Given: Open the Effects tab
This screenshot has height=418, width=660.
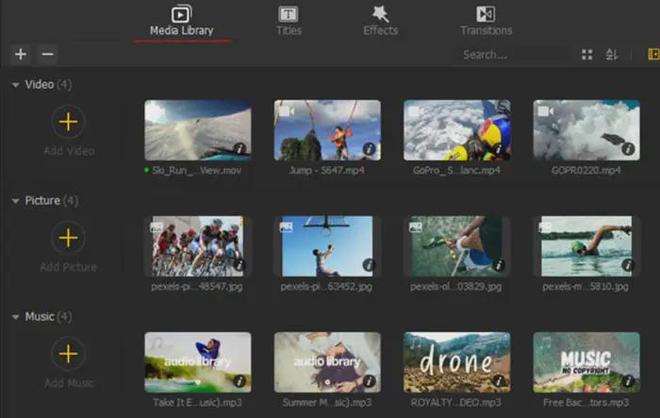Looking at the screenshot, I should 380,20.
